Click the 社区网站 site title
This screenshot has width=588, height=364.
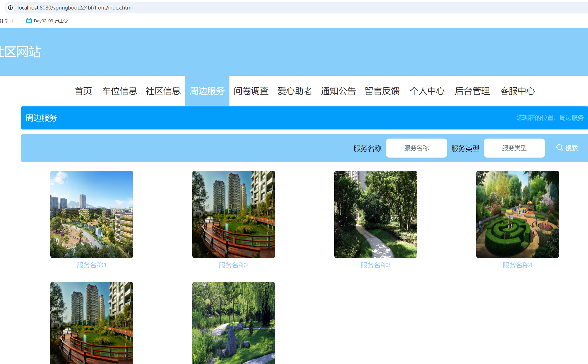pyautogui.click(x=20, y=52)
